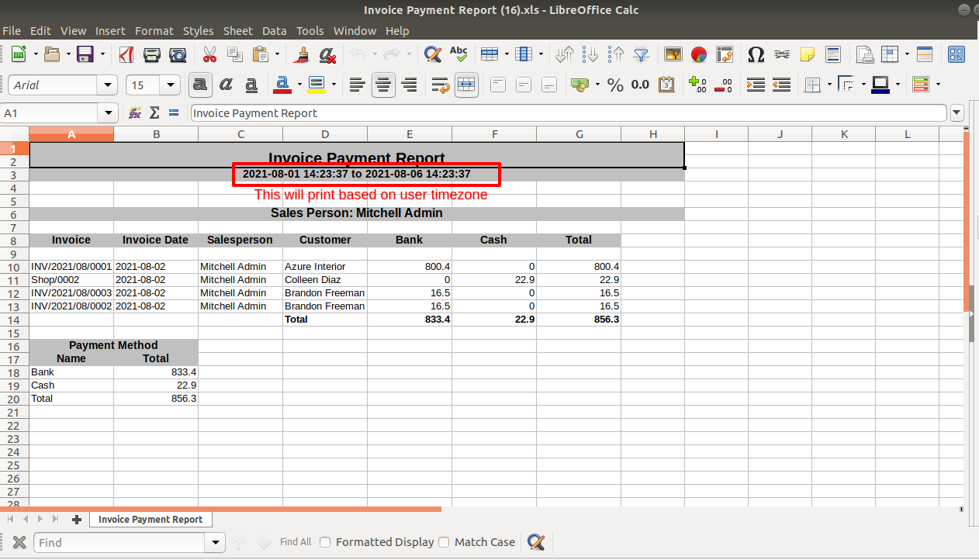Open the font name dropdown

tap(108, 85)
